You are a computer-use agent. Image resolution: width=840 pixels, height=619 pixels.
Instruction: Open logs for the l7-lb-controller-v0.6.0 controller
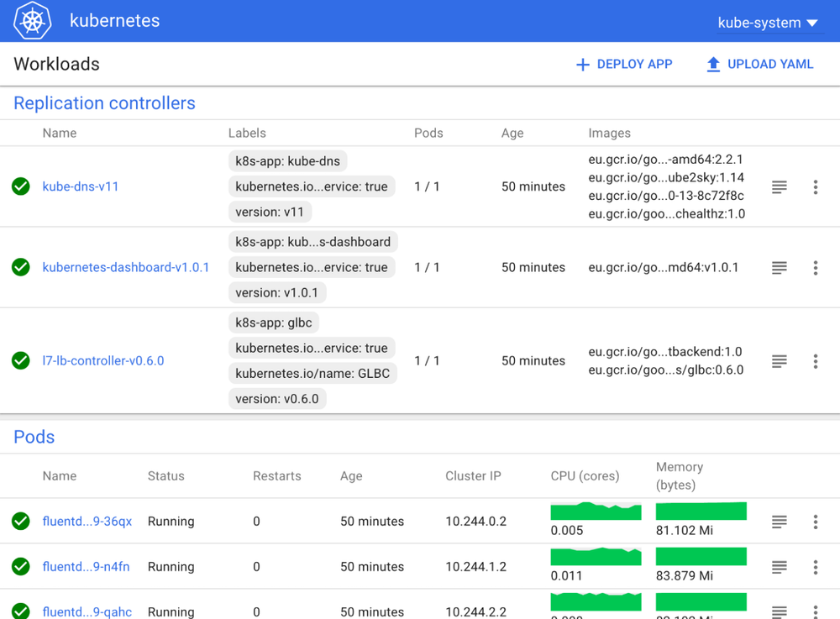click(779, 361)
